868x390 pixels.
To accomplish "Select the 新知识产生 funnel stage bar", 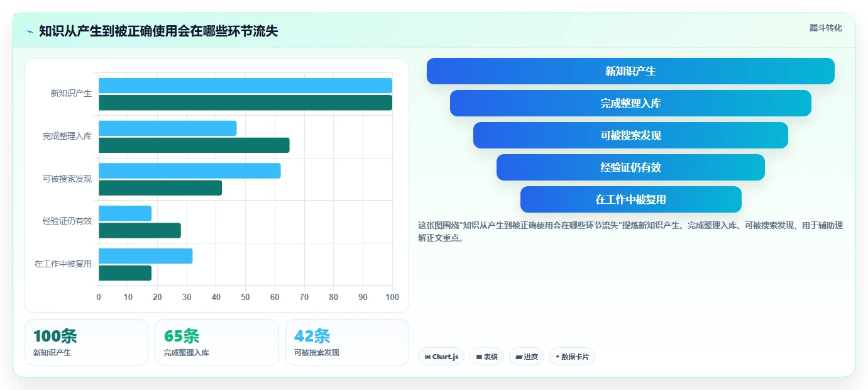I will pyautogui.click(x=630, y=71).
